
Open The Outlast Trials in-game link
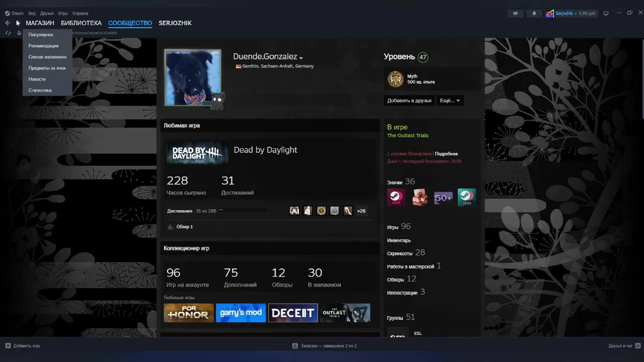click(x=408, y=136)
